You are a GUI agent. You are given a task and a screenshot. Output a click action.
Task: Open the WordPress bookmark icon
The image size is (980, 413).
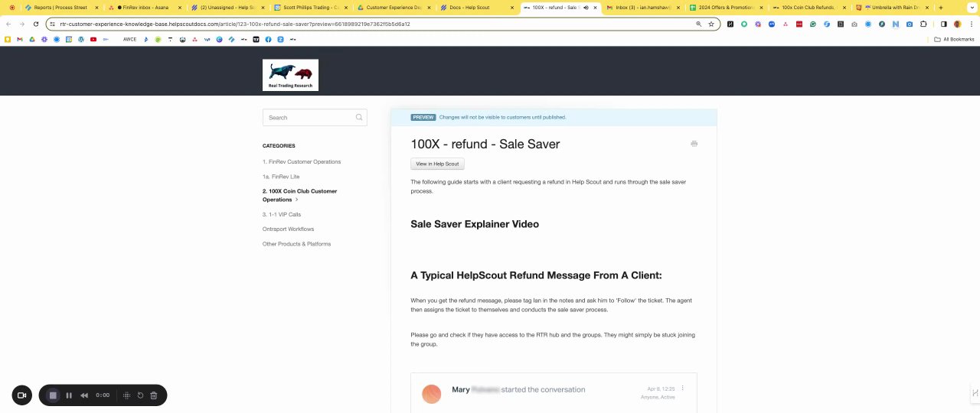tap(81, 39)
